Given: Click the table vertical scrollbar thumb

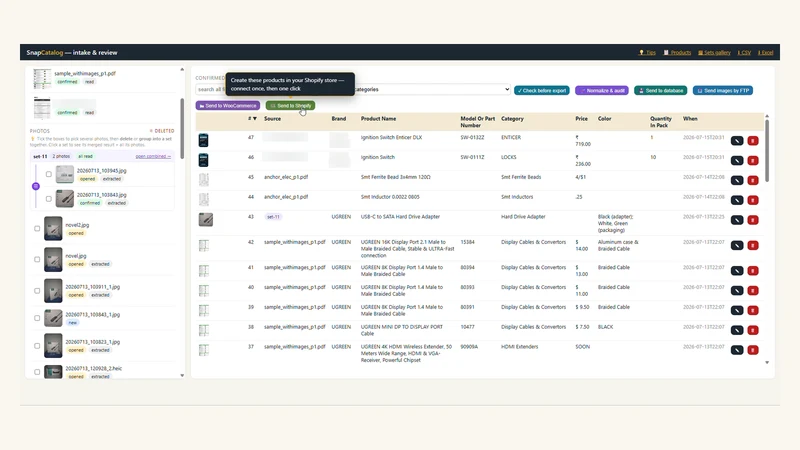Looking at the screenshot, I should [767, 151].
